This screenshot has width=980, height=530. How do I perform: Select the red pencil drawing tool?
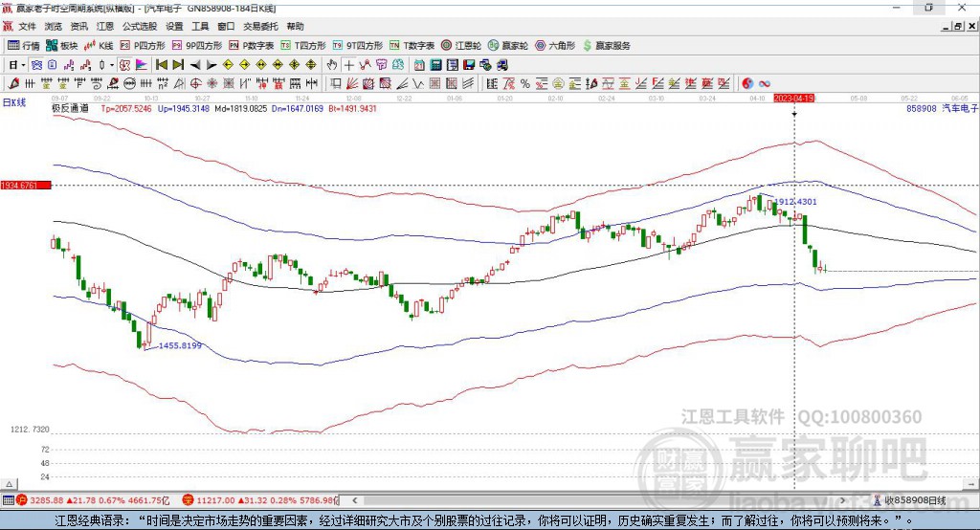(x=13, y=84)
